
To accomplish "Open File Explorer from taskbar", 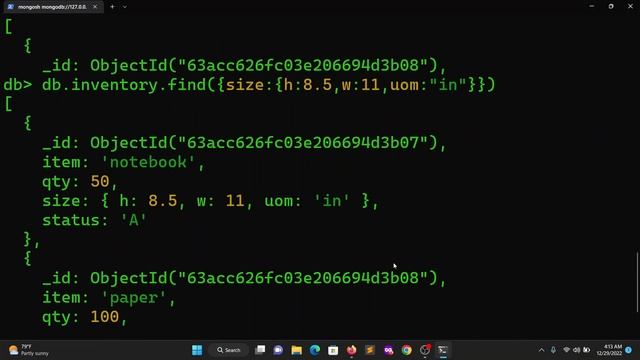I will (x=297, y=350).
